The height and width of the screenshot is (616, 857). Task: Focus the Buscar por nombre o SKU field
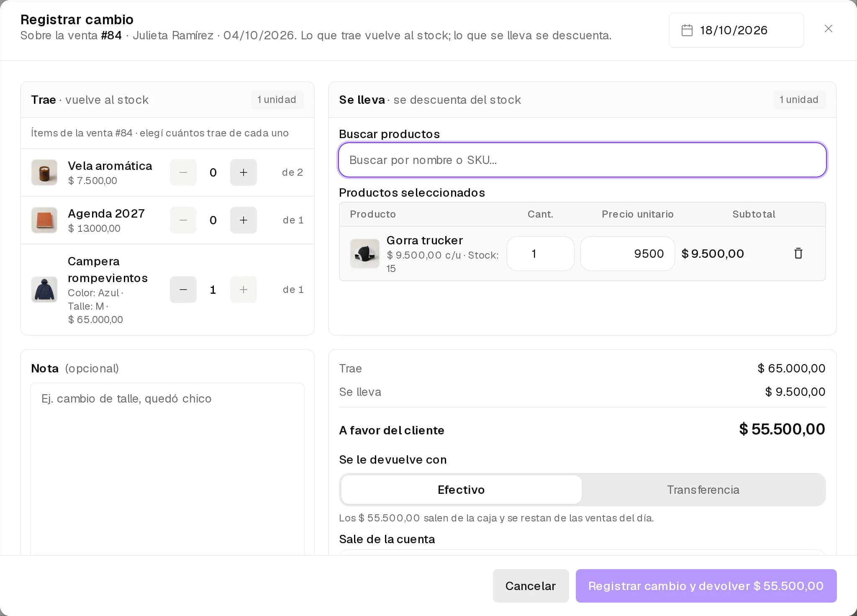[582, 160]
